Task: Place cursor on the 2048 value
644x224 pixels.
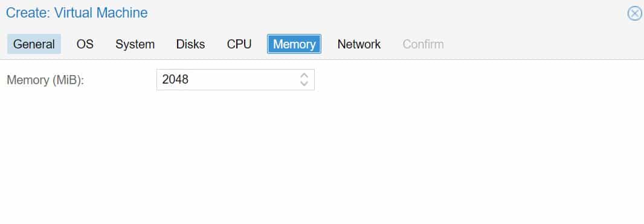Action: click(x=175, y=79)
